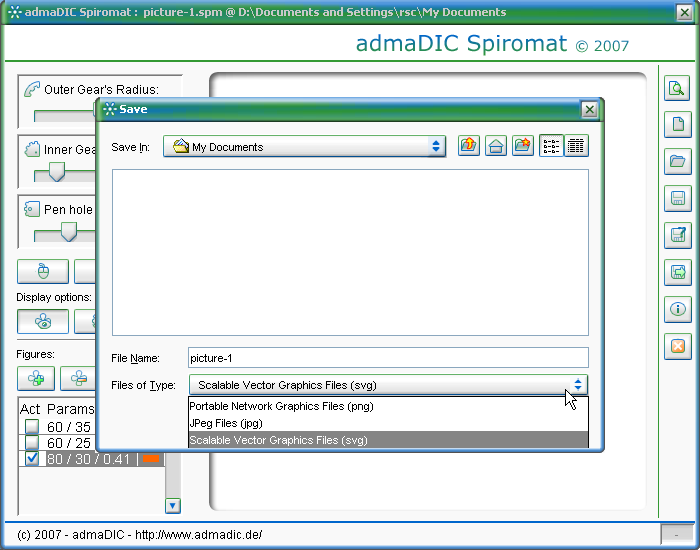Enable checkbox for figure 60 / 25
The height and width of the screenshot is (550, 700).
point(32,443)
